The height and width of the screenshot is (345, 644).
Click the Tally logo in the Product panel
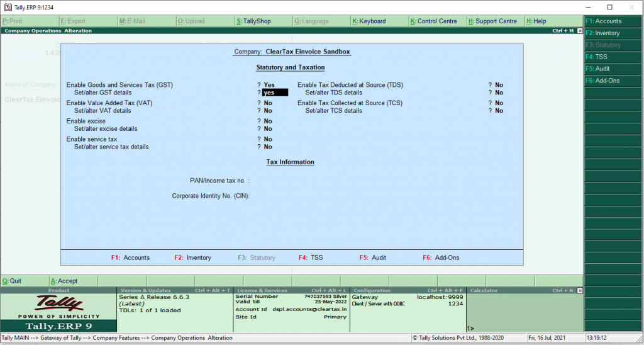tap(58, 305)
